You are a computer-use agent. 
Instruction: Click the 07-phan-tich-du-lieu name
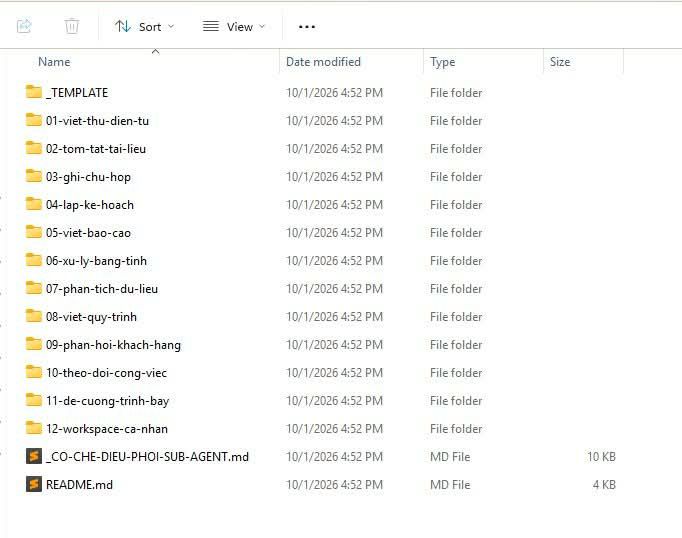[102, 289]
